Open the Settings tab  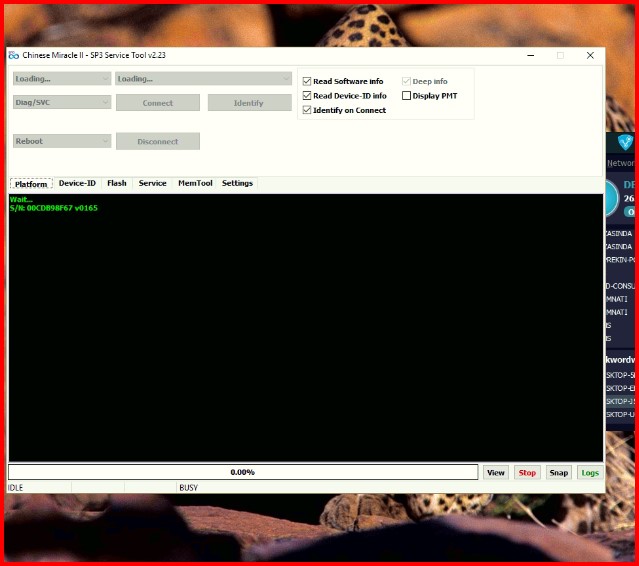(x=237, y=183)
